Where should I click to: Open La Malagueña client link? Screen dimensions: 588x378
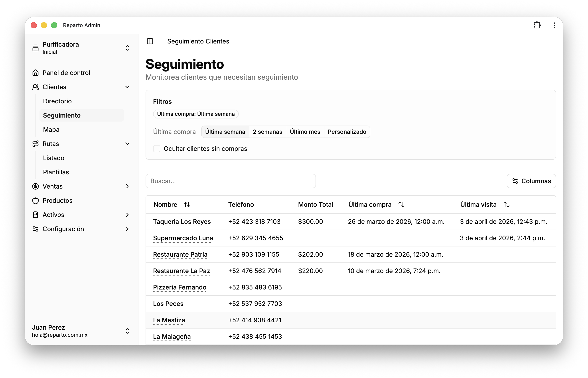(x=172, y=337)
